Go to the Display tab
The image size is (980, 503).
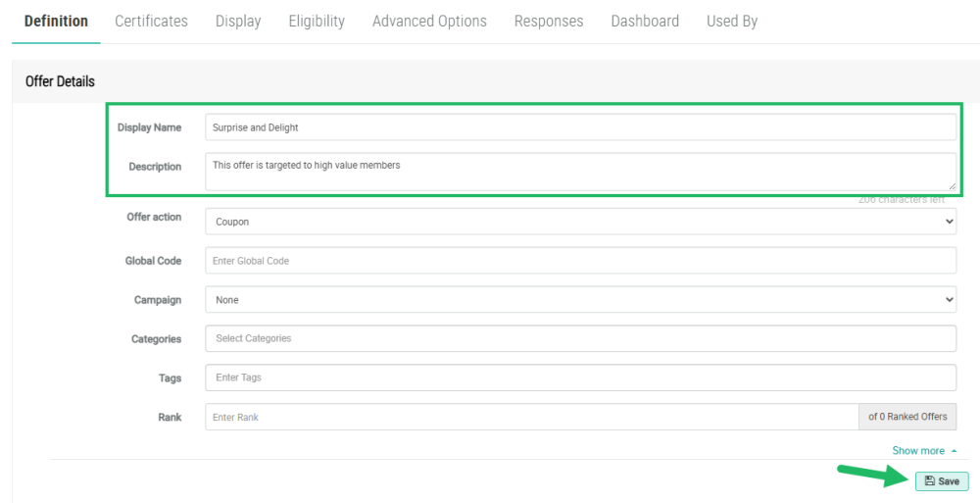238,21
